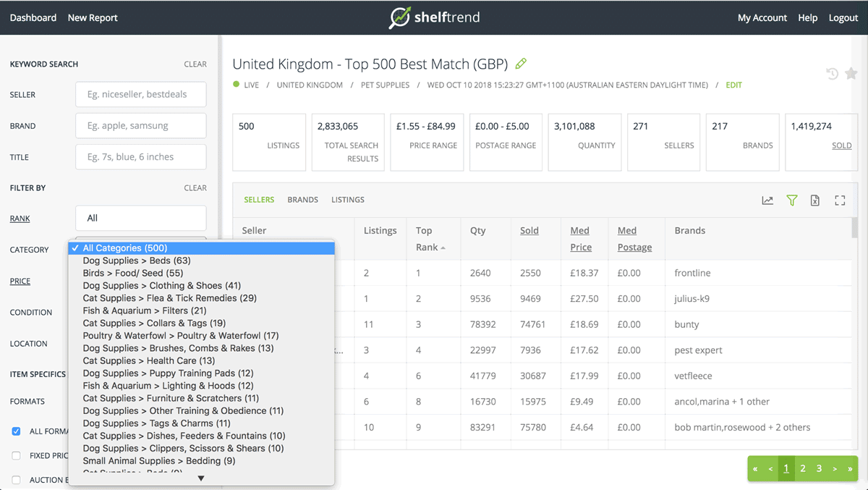This screenshot has height=490, width=868.
Task: Click the PRICE filter label link
Action: pyautogui.click(x=20, y=281)
